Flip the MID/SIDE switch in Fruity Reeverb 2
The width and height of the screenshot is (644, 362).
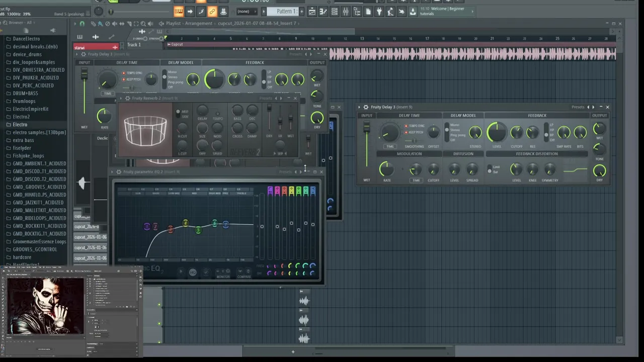pos(178,114)
